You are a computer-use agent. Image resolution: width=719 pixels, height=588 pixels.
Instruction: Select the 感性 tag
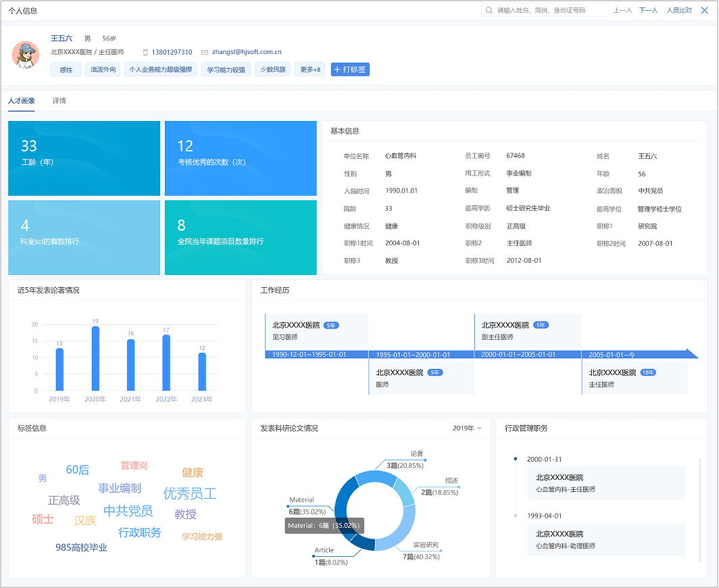[x=66, y=69]
